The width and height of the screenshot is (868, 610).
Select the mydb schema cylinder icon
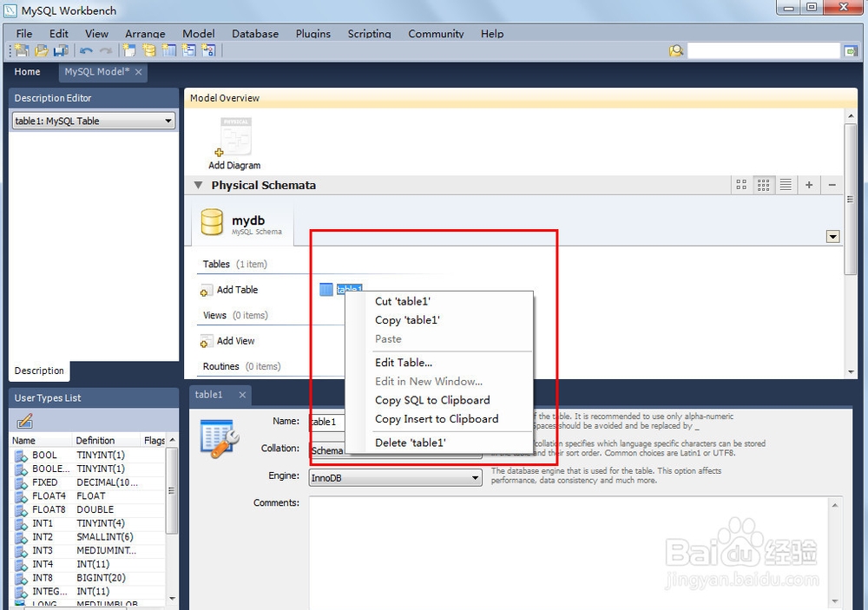tap(212, 222)
